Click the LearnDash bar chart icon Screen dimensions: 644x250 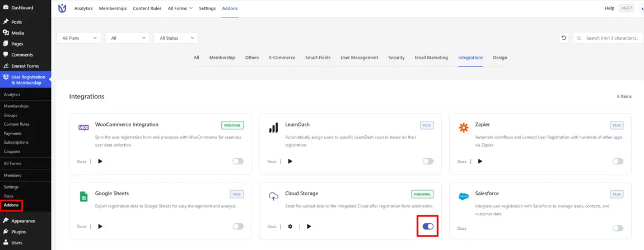tap(273, 128)
